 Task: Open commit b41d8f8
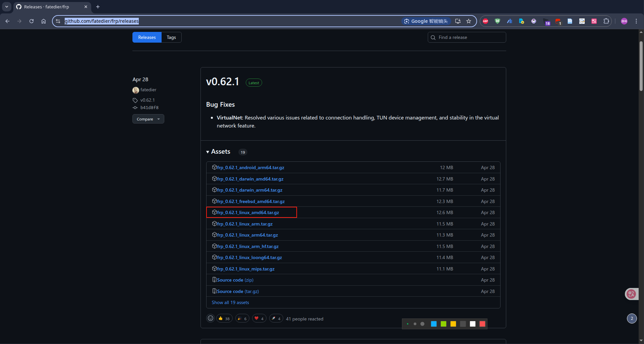[x=150, y=107]
